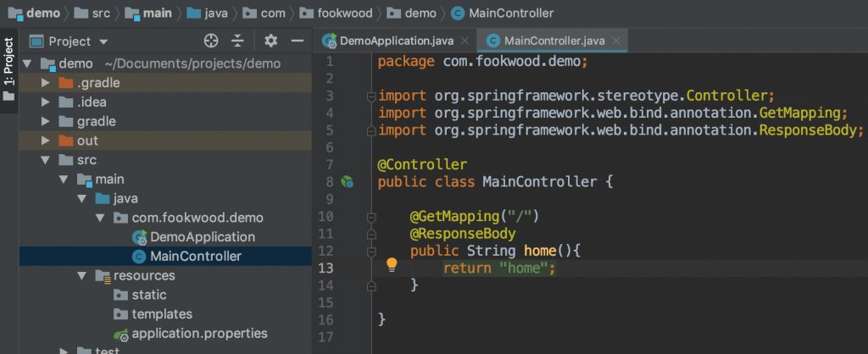Select MainController in project tree
This screenshot has height=354, width=868.
pyautogui.click(x=195, y=257)
